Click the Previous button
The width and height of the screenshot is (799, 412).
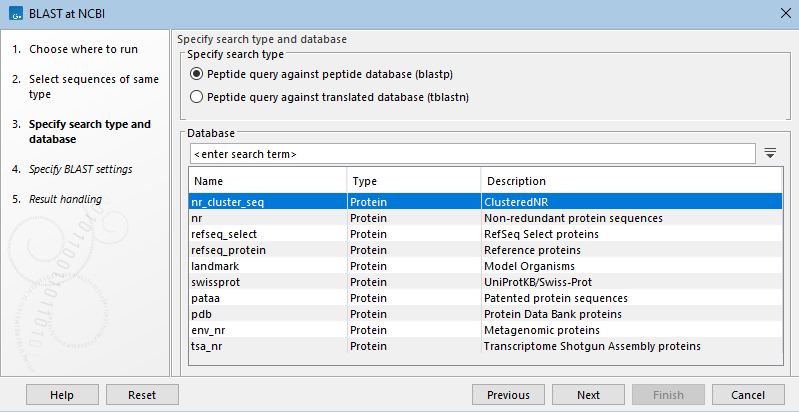click(508, 395)
